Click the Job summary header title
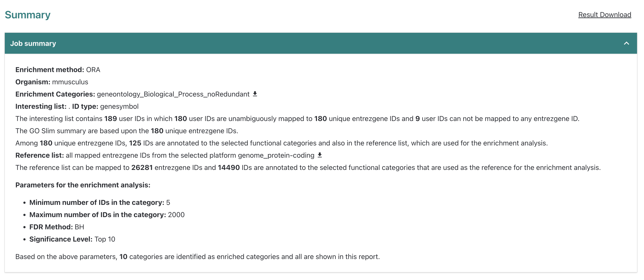644x280 pixels. point(33,43)
